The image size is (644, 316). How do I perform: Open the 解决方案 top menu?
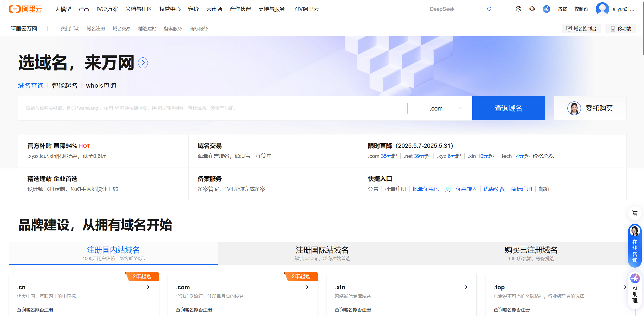(x=107, y=9)
